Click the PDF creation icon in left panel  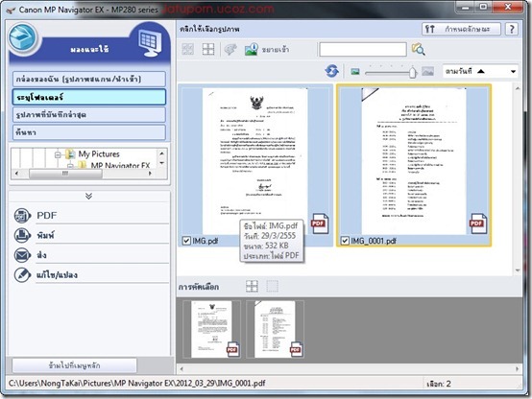22,216
